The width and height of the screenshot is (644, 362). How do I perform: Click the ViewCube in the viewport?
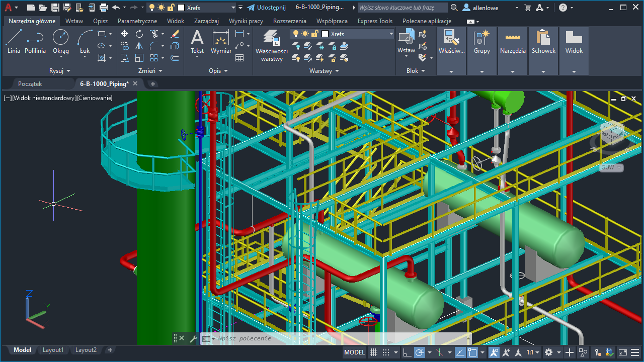[611, 135]
